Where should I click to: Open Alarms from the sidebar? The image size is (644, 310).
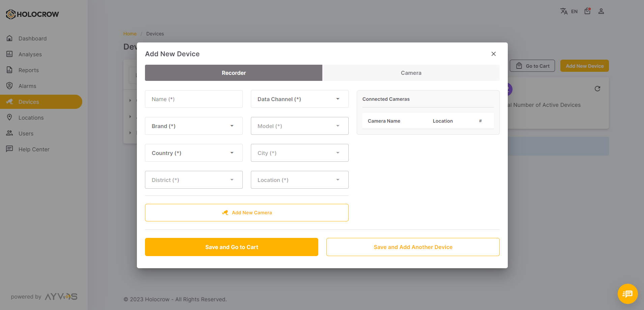(27, 86)
